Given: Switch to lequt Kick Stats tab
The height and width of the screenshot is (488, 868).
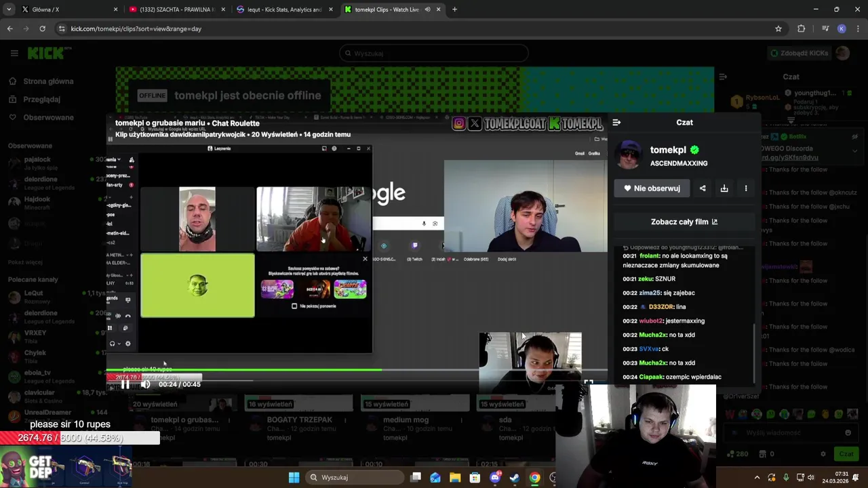Looking at the screenshot, I should tap(284, 9).
